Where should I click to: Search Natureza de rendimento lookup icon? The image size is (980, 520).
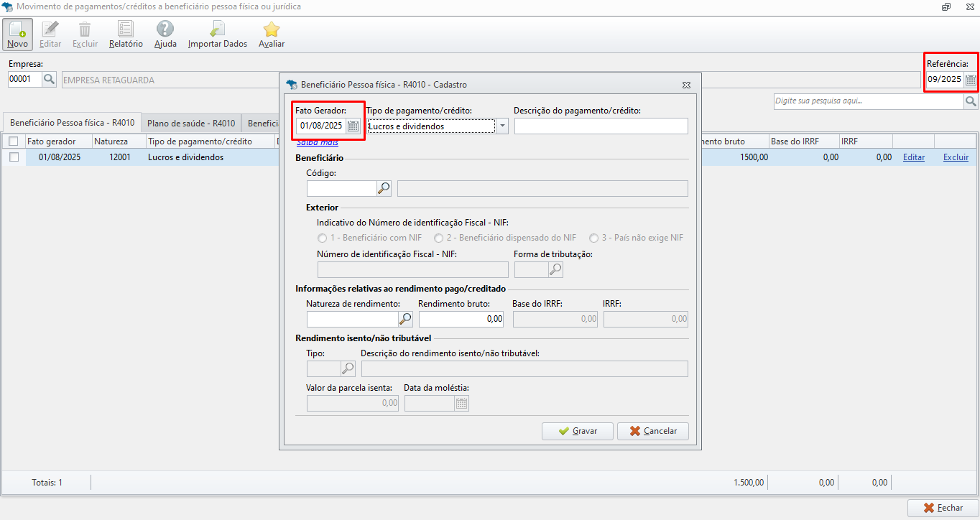[406, 319]
